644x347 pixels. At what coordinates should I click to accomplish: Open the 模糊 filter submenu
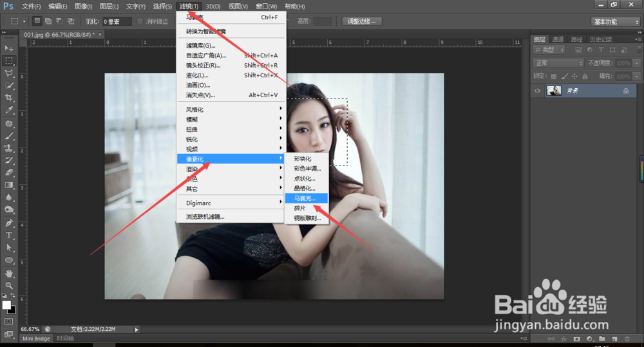click(x=231, y=119)
